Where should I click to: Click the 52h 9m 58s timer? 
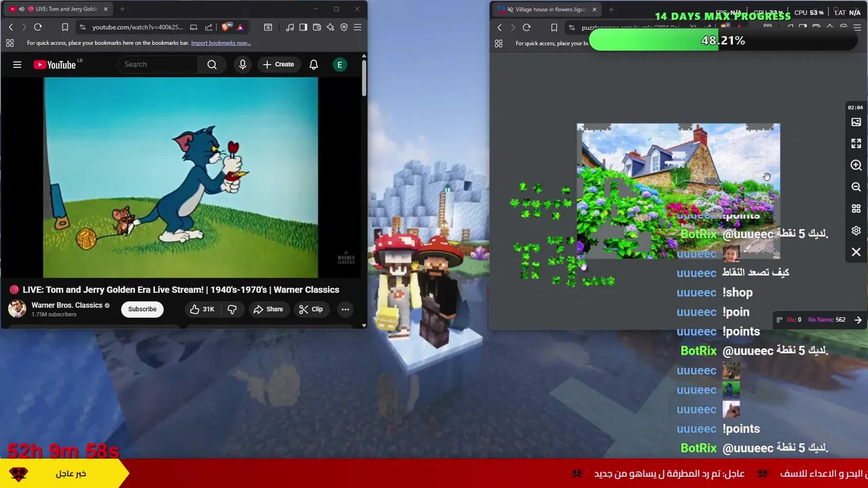pyautogui.click(x=63, y=450)
